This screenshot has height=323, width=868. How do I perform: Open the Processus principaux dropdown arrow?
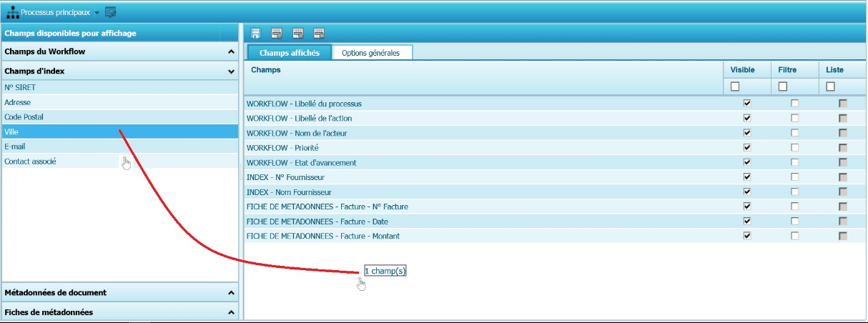[97, 13]
